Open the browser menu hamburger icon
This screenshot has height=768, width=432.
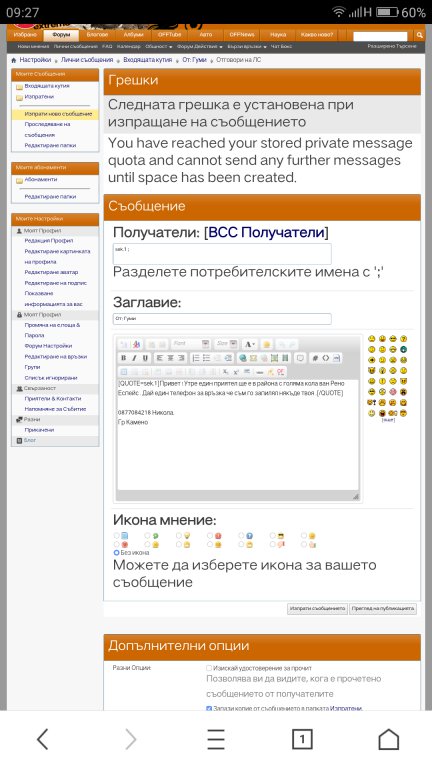coord(216,739)
